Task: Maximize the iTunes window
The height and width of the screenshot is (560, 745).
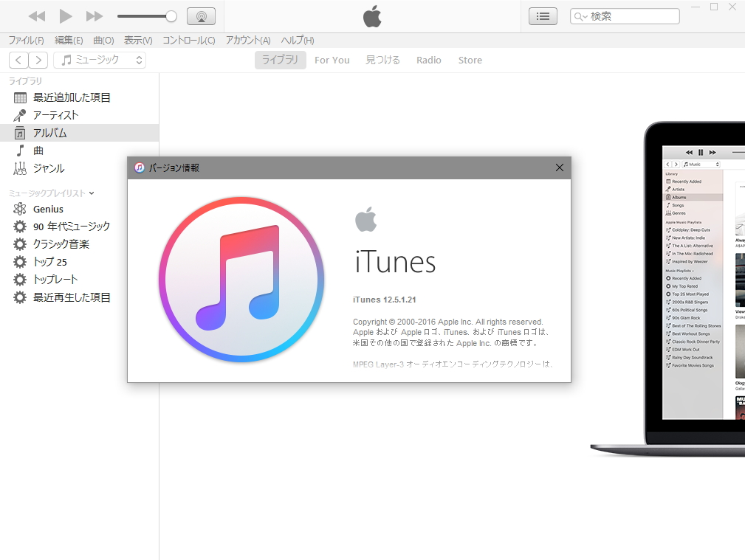Action: point(714,7)
